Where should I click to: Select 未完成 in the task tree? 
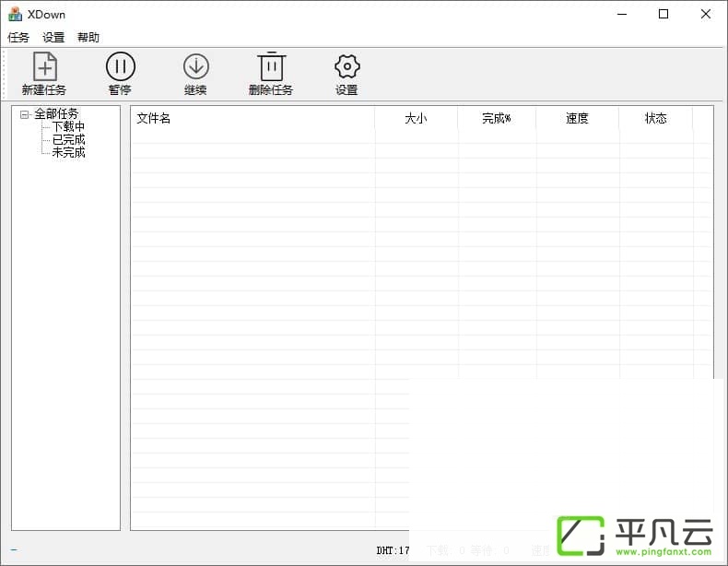click(68, 152)
